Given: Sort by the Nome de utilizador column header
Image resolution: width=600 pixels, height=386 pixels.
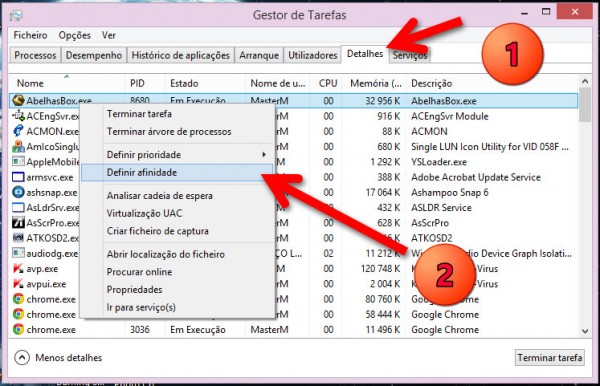Looking at the screenshot, I should point(277,83).
